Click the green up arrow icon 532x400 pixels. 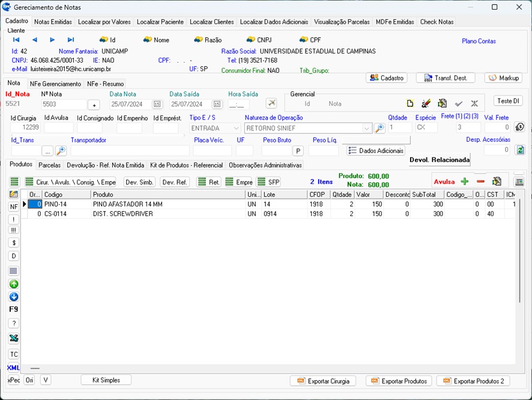(x=14, y=284)
